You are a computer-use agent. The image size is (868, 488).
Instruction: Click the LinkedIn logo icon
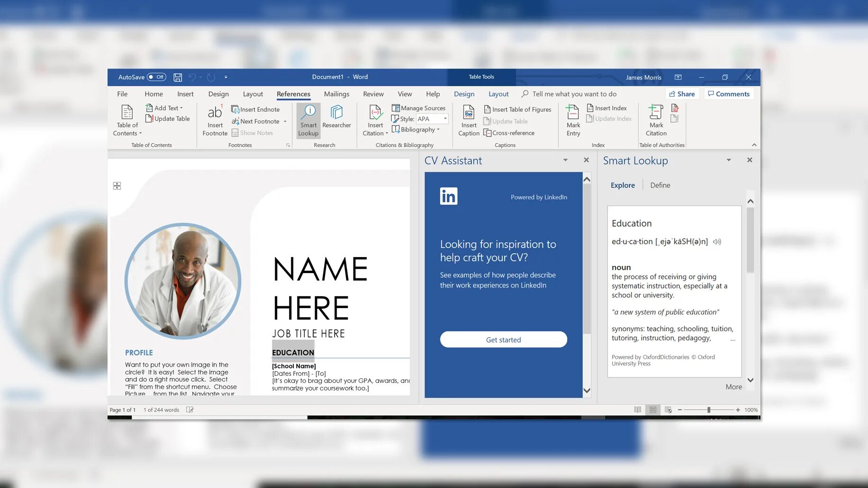449,196
